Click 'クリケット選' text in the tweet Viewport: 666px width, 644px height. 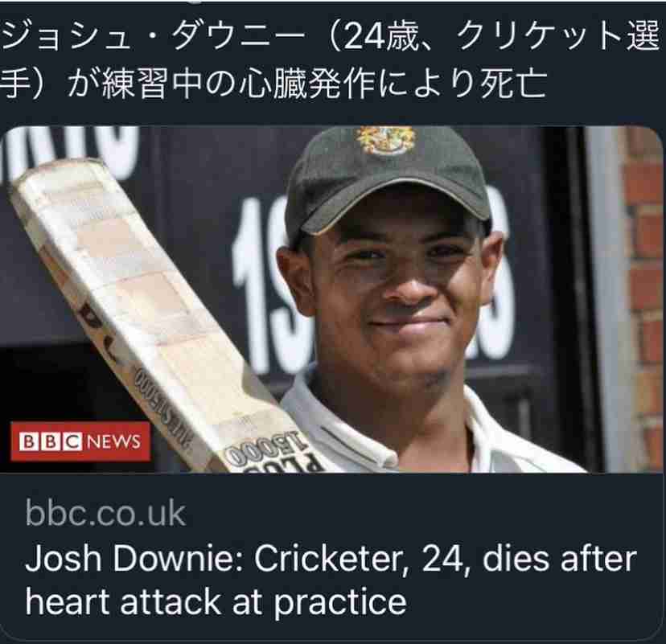click(x=558, y=39)
